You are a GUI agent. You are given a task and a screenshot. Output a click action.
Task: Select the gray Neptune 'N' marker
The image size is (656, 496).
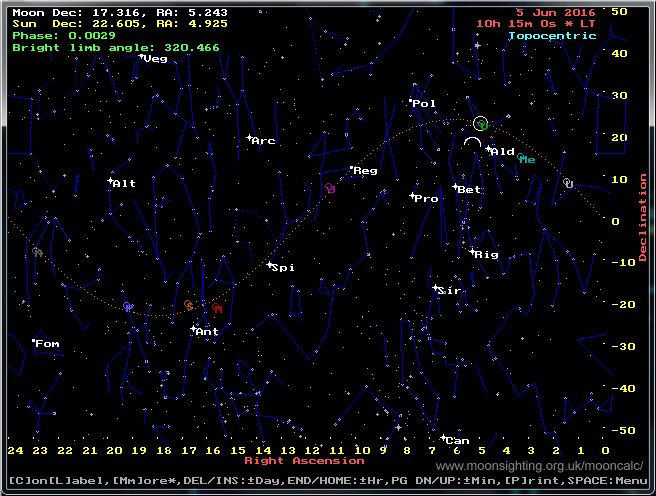37,252
